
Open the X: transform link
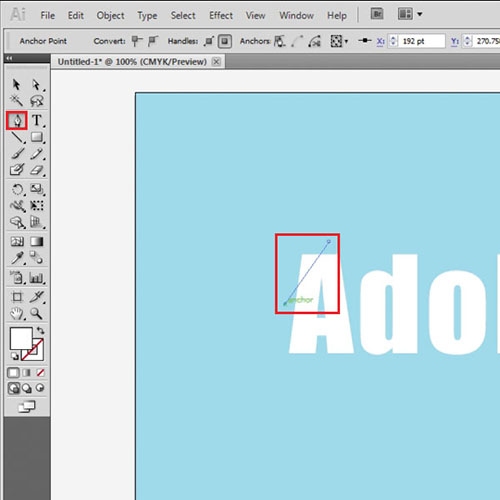(380, 41)
